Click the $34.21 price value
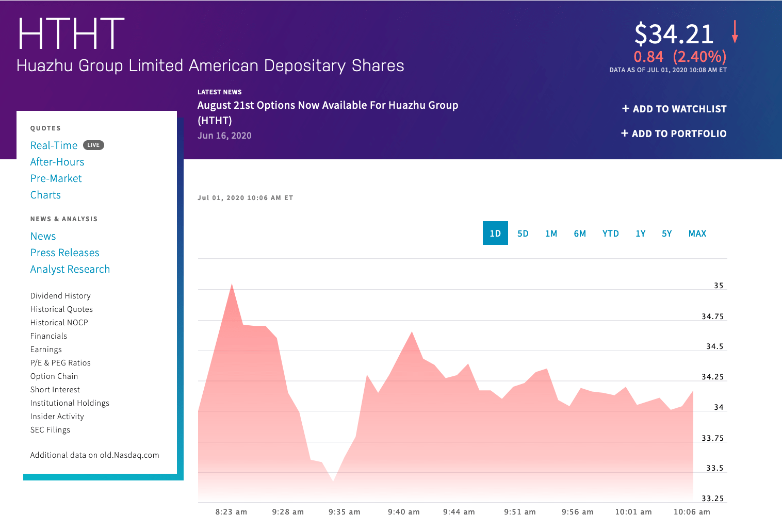782x532 pixels. 674,35
